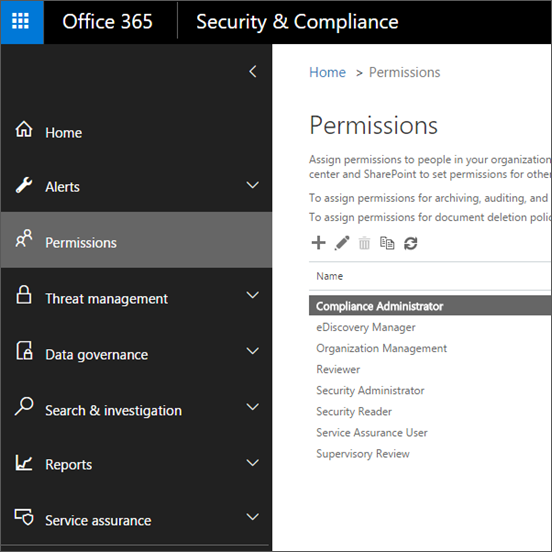The image size is (552, 552).
Task: Select the Supervisory Review row
Action: pyautogui.click(x=430, y=454)
